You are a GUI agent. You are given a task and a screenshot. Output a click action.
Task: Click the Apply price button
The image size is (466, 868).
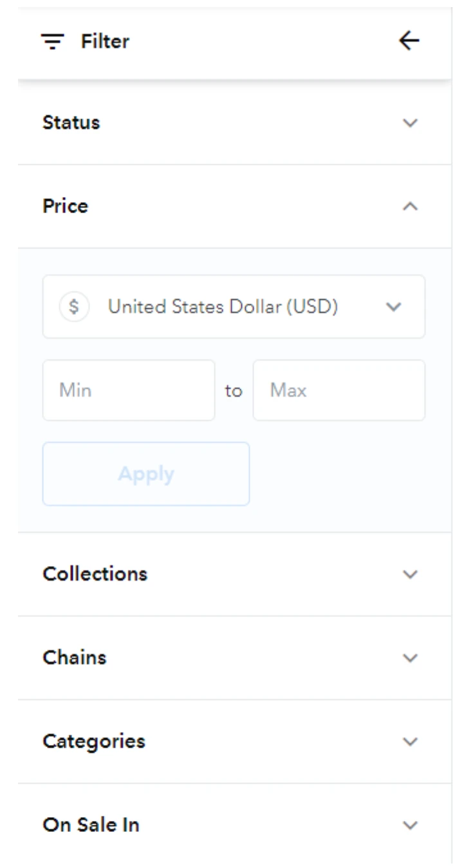tap(146, 474)
